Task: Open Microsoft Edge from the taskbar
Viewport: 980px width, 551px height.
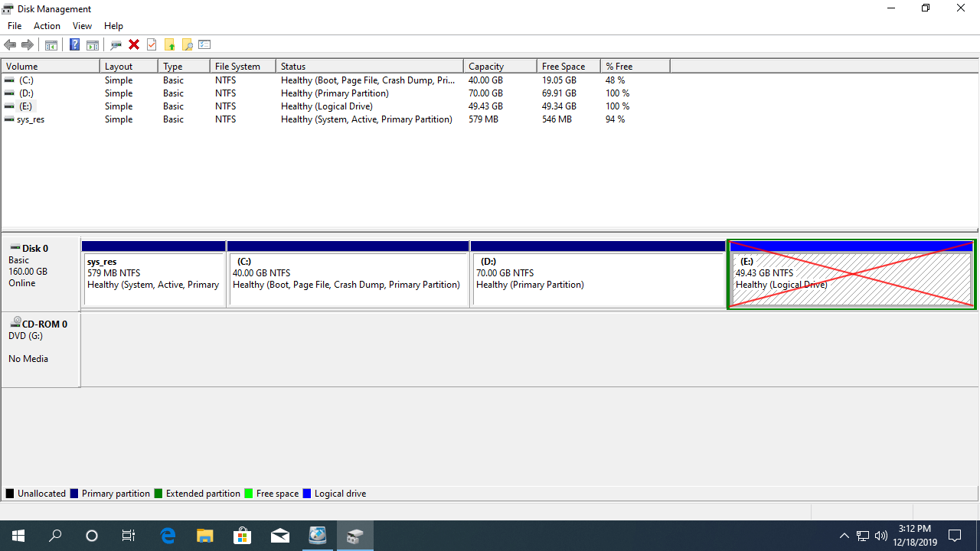Action: click(168, 536)
